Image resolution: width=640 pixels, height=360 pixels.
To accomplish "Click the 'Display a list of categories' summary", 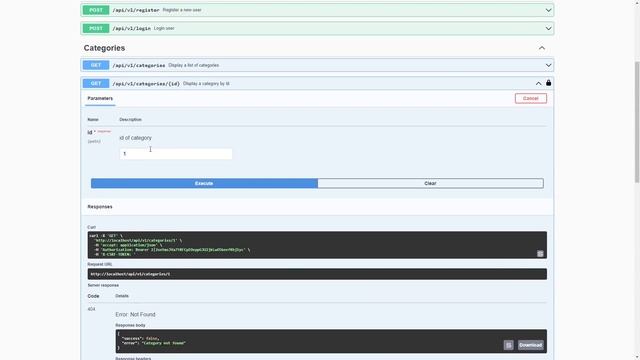I will (193, 65).
